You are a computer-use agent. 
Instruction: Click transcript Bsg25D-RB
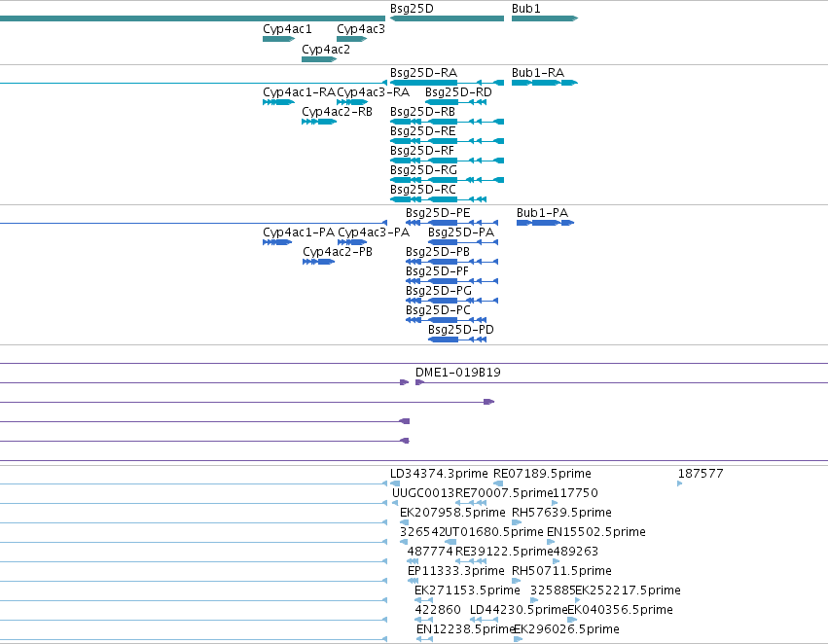(447, 122)
